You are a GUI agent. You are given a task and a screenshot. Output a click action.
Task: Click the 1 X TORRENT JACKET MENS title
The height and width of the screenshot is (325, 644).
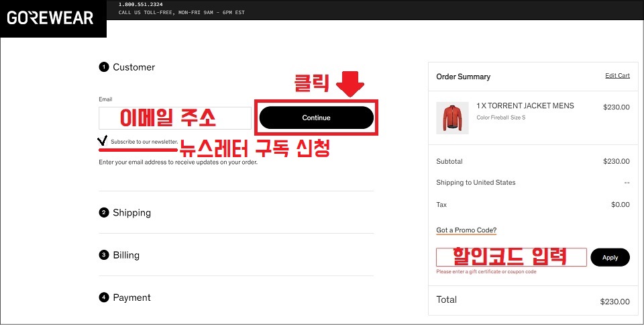tap(525, 105)
